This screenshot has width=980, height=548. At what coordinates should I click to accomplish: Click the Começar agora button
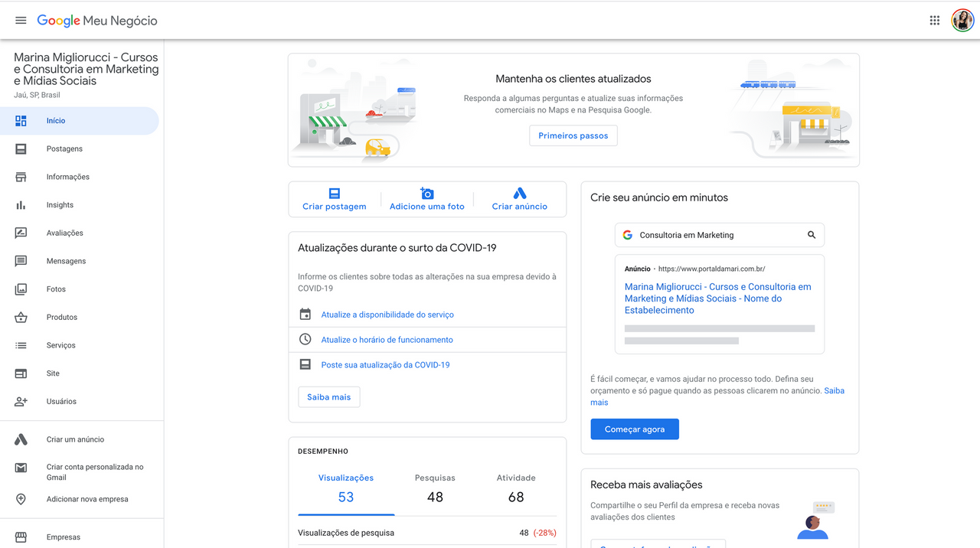pos(635,429)
